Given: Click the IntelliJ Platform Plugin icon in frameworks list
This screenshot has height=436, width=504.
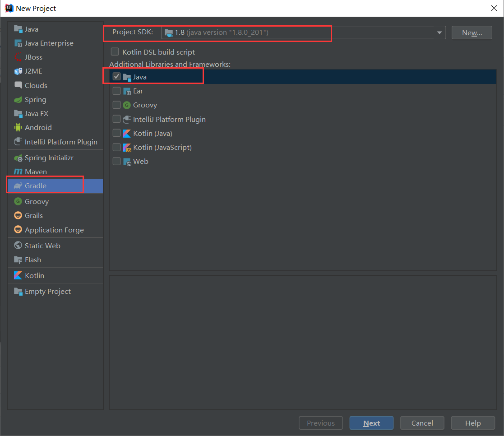Looking at the screenshot, I should coord(127,119).
